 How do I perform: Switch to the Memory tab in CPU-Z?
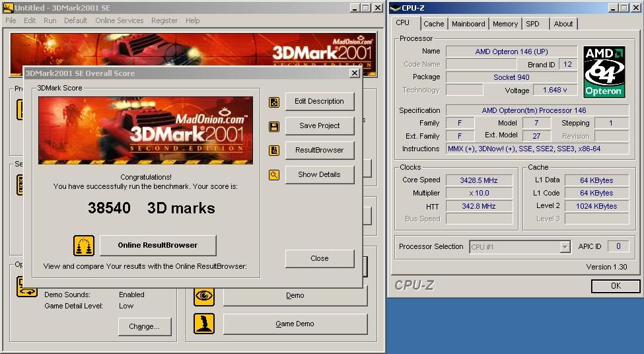point(505,24)
